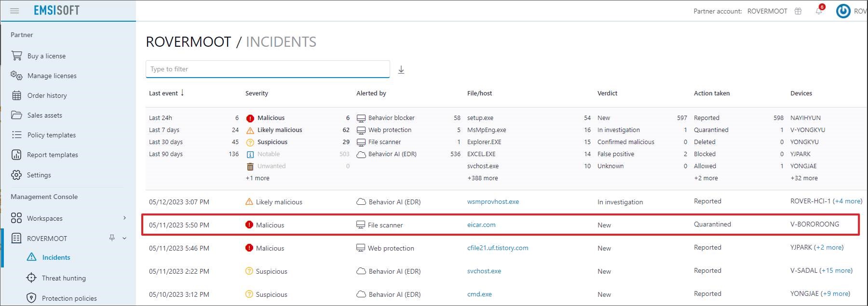
Task: Click the Malicious red severity filter icon
Action: tap(250, 118)
